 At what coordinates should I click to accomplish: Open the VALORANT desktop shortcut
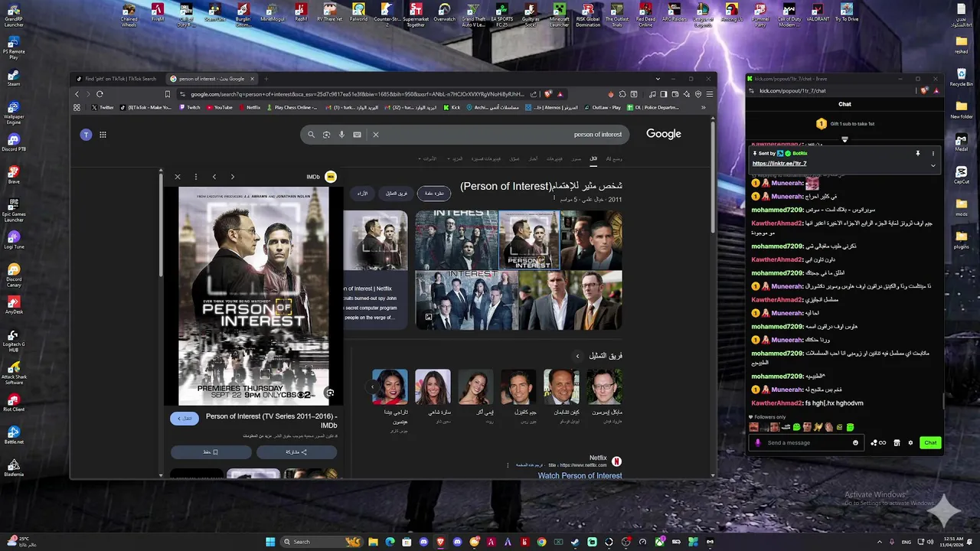[818, 13]
